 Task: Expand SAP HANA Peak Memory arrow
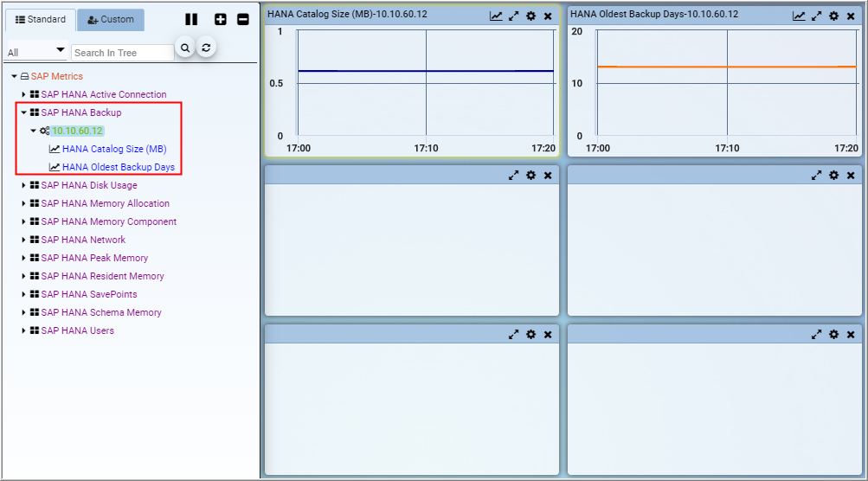click(24, 258)
